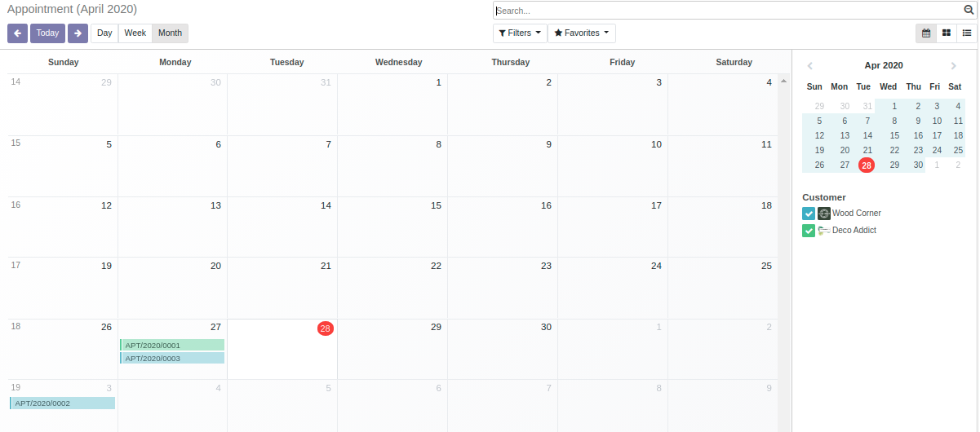Click the previous period arrow button
This screenshot has height=432, width=980.
coord(17,33)
